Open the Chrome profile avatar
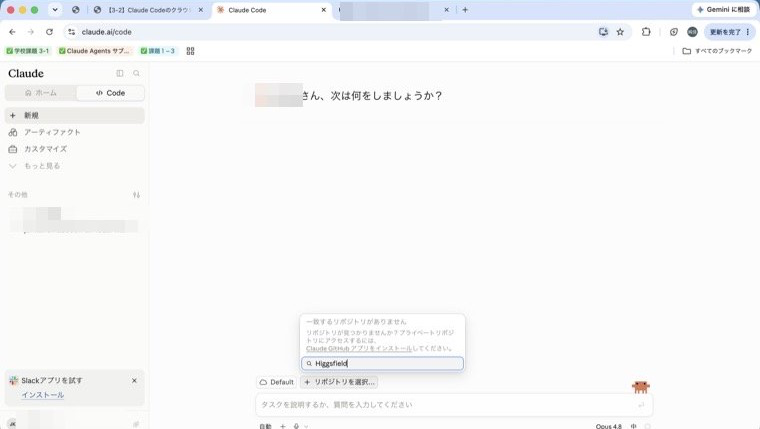The width and height of the screenshot is (760, 429). click(x=692, y=32)
